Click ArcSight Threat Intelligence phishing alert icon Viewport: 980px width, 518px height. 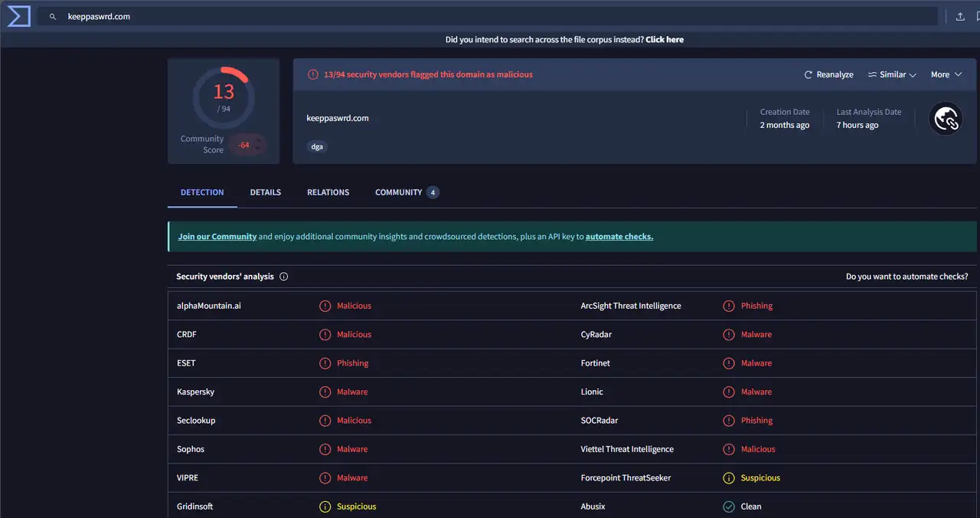tap(729, 306)
